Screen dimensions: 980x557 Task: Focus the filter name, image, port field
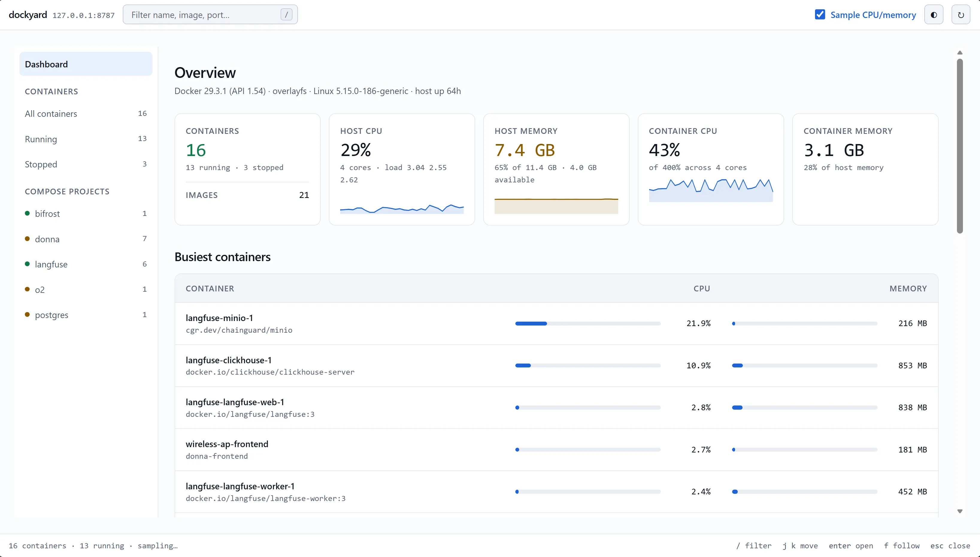[210, 15]
